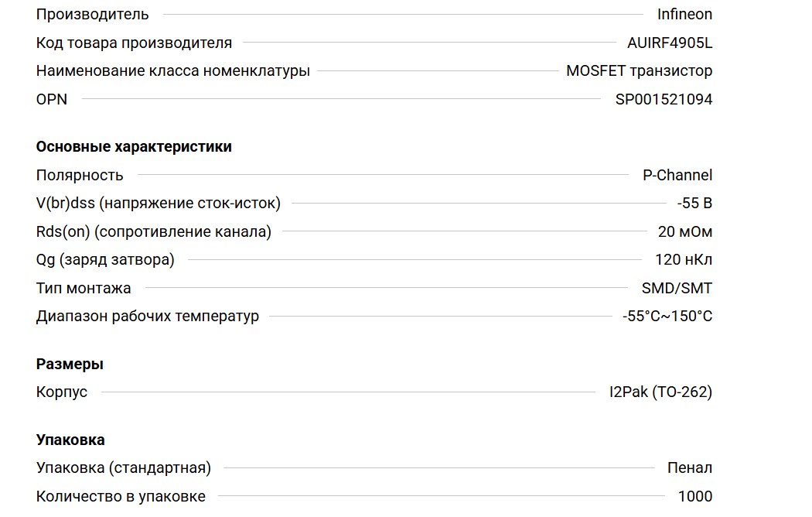The image size is (812, 517).
Task: Click the Основные характеристики section heading
Action: point(134,146)
